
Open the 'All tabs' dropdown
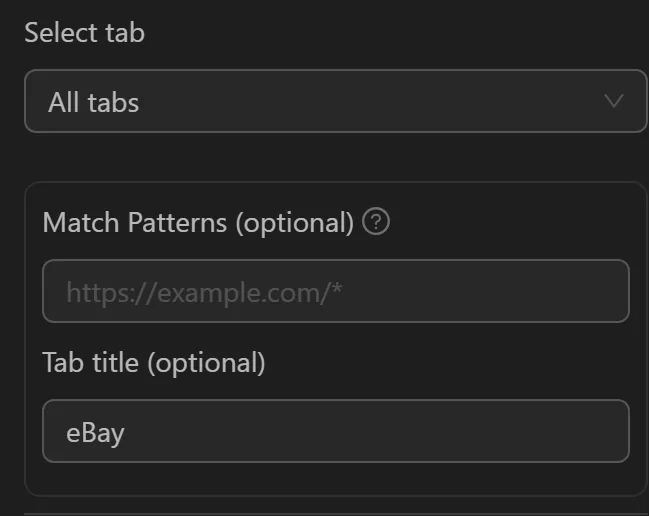[x=335, y=101]
